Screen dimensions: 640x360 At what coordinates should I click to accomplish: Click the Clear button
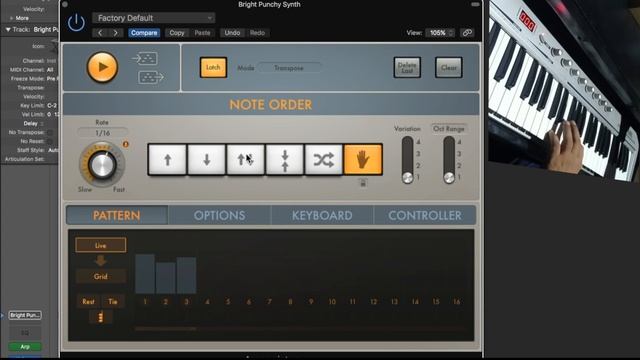[449, 67]
